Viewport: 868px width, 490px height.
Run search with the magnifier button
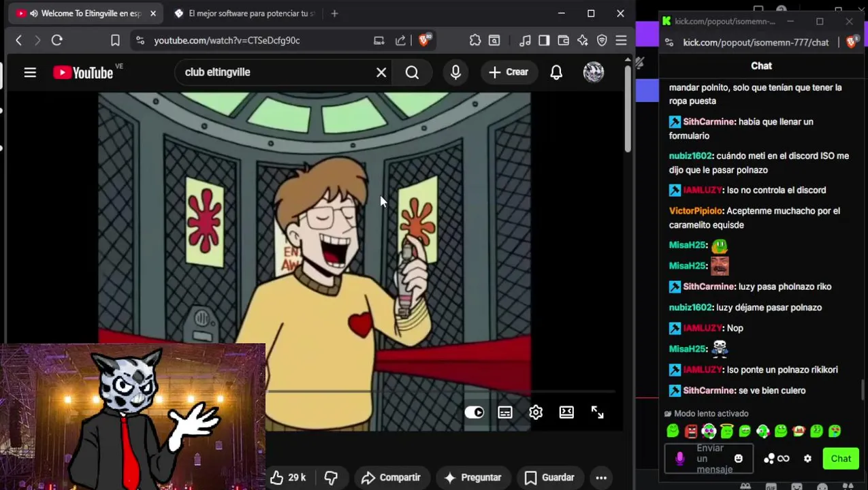(412, 72)
